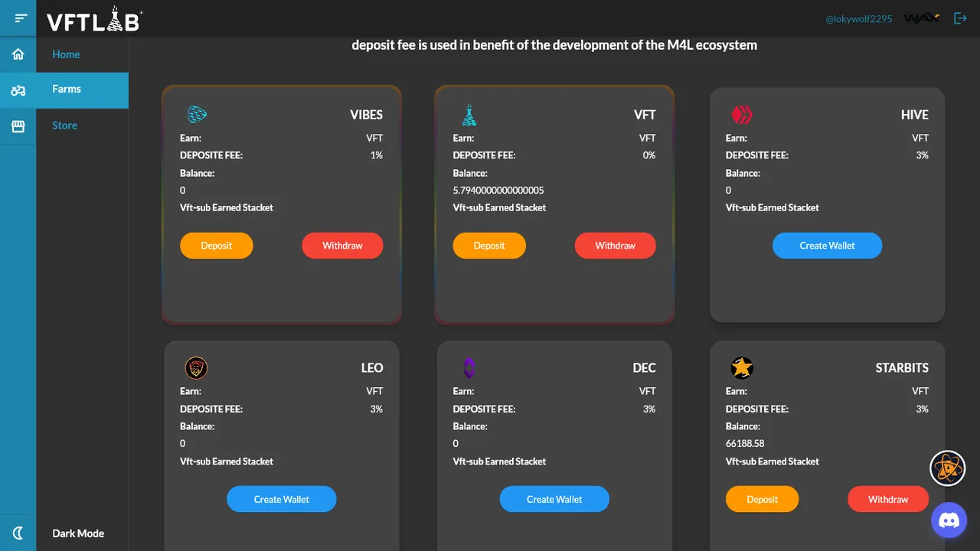Click the VIBES Deposit button
980x551 pixels.
click(217, 246)
